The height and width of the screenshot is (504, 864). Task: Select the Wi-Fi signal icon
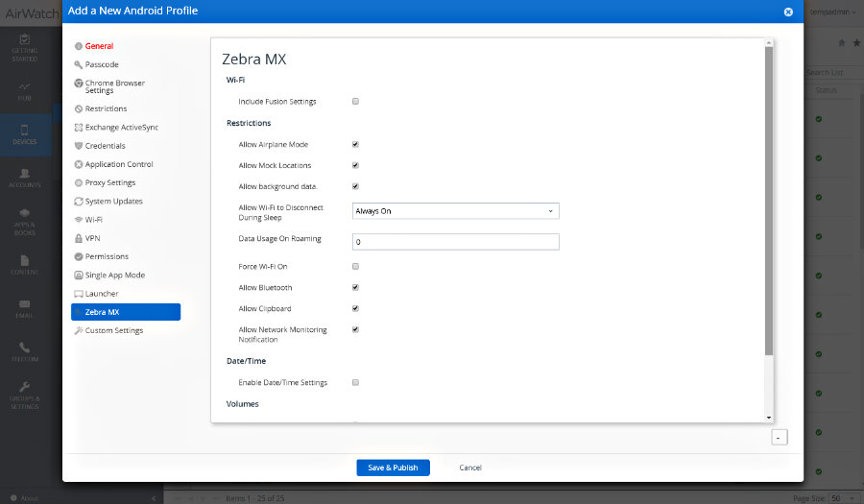pos(78,220)
